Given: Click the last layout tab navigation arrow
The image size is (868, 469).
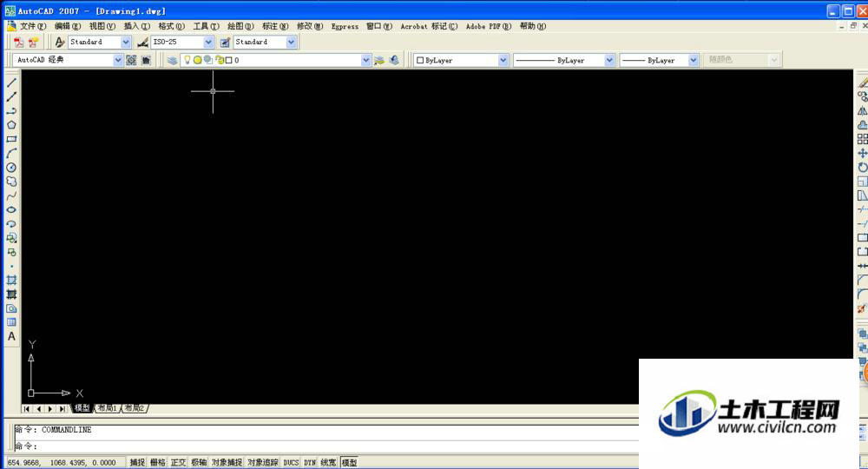Looking at the screenshot, I should [x=62, y=409].
